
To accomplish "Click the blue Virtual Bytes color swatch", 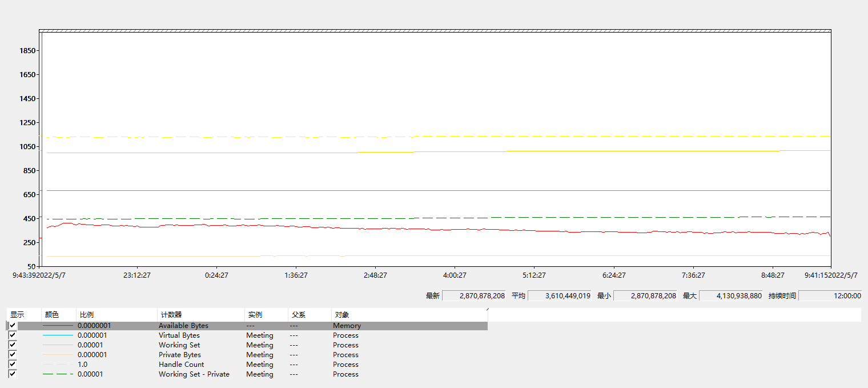I will 58,335.
